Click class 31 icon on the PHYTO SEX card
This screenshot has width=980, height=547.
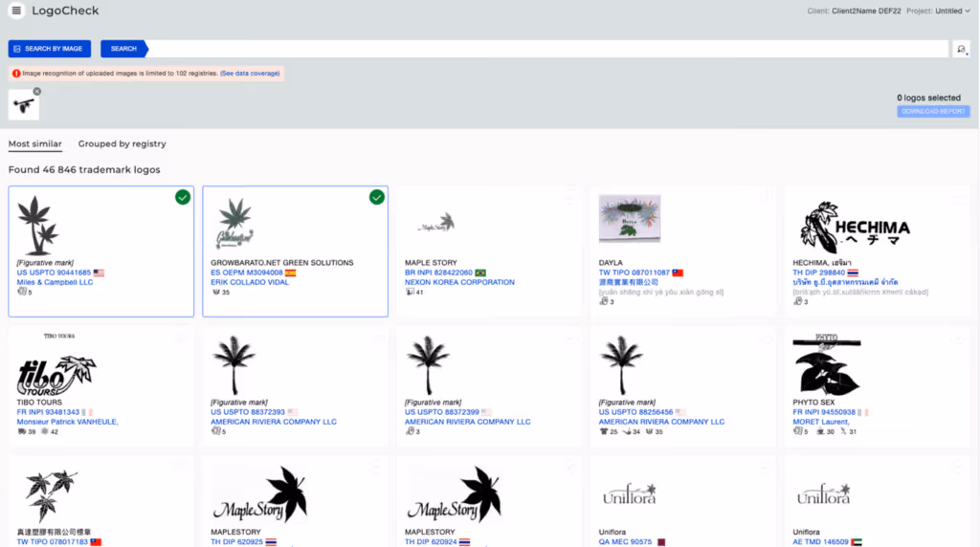[843, 431]
